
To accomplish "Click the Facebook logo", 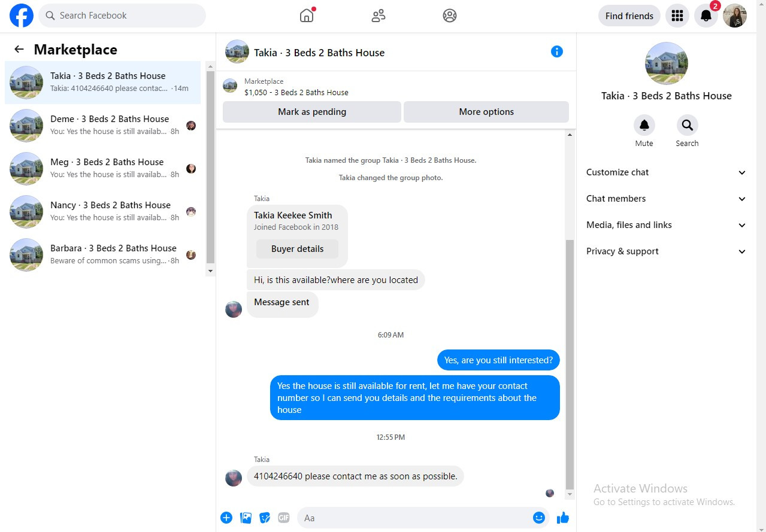I will click(x=22, y=16).
